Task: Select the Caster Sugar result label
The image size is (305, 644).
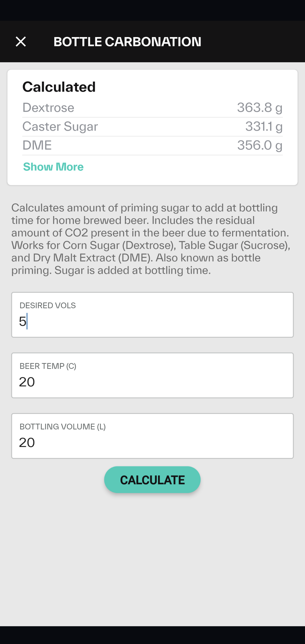Action: [60, 127]
